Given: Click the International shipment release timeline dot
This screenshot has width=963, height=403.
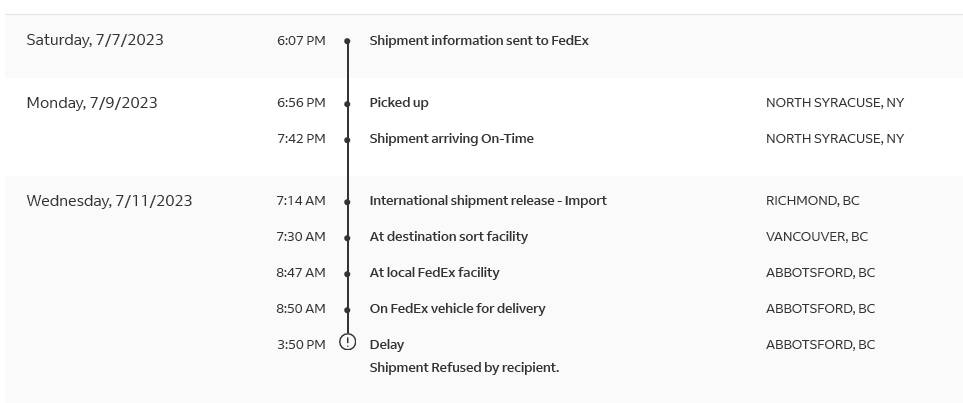Looking at the screenshot, I should [347, 201].
